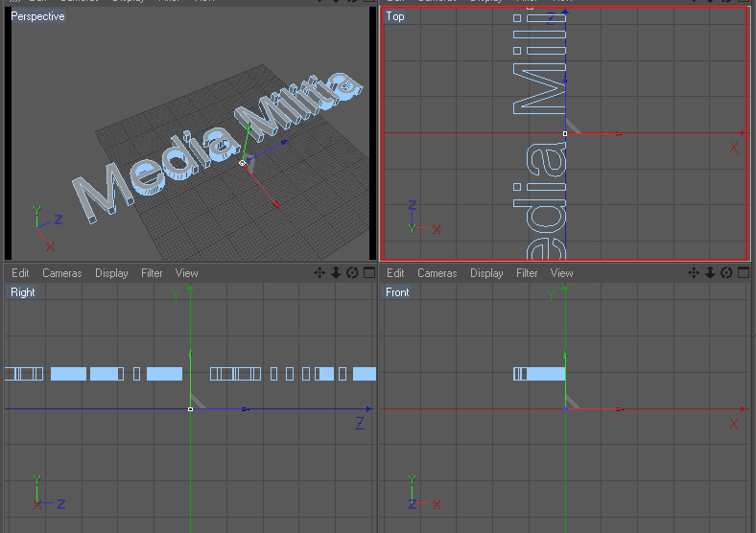Click the green Y axis handle in Right view
Screen dimensions: 756x533
pos(191,355)
